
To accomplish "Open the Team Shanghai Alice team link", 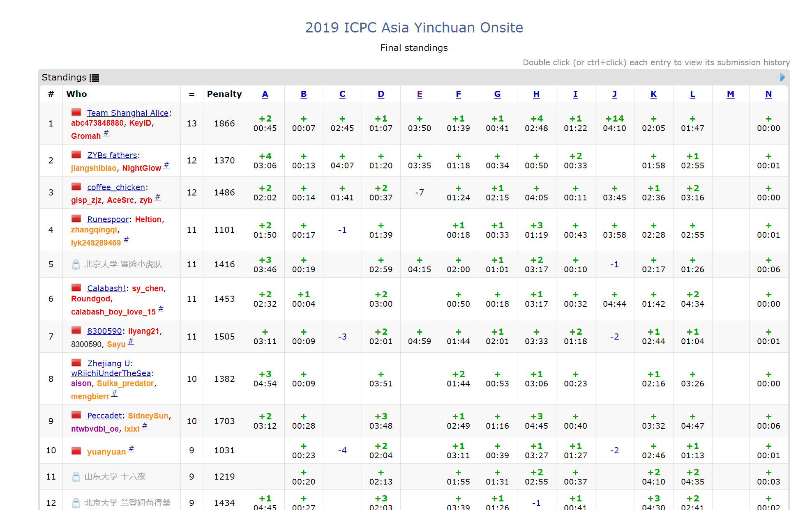I will point(127,113).
